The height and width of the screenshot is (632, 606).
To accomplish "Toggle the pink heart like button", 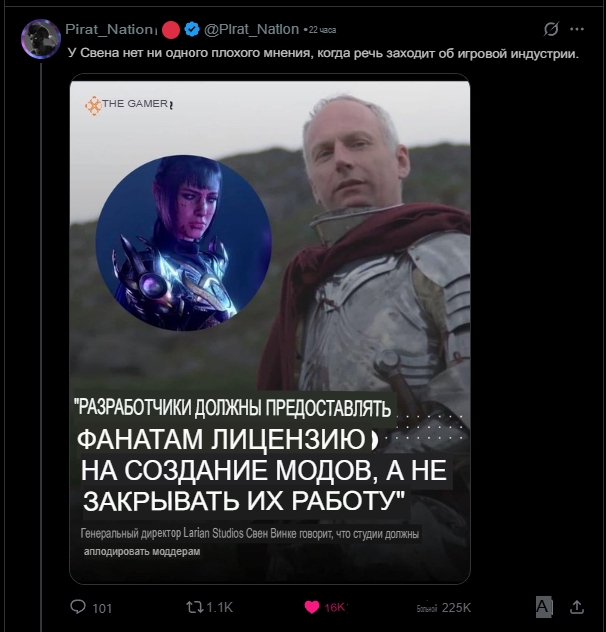I will click(312, 607).
